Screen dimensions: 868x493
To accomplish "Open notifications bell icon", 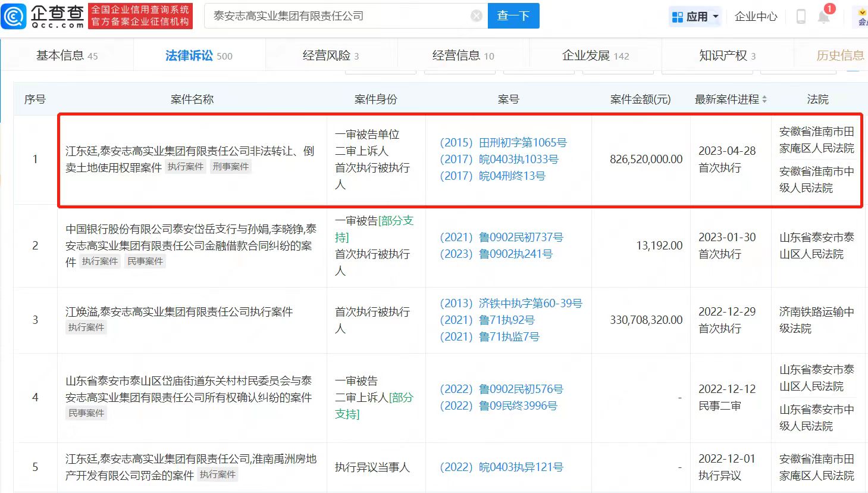I will coord(824,17).
